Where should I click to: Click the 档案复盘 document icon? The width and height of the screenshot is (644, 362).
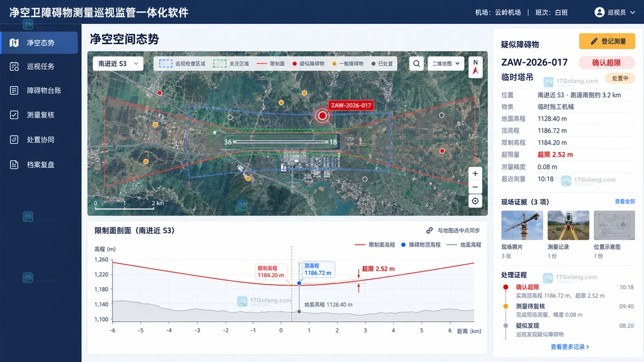click(x=14, y=165)
